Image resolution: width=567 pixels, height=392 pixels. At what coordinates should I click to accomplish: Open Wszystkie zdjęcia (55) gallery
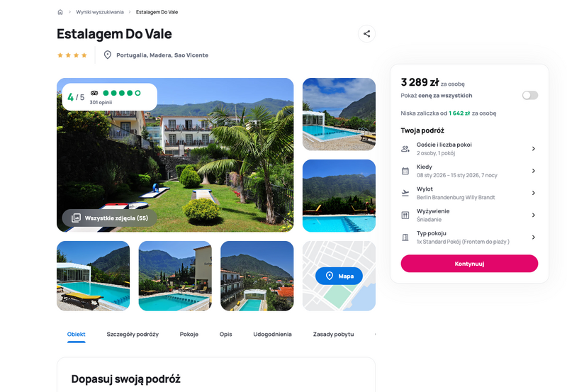(x=110, y=218)
